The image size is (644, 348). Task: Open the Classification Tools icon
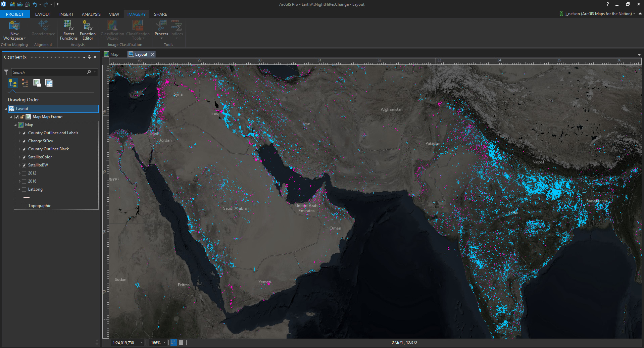click(x=138, y=26)
